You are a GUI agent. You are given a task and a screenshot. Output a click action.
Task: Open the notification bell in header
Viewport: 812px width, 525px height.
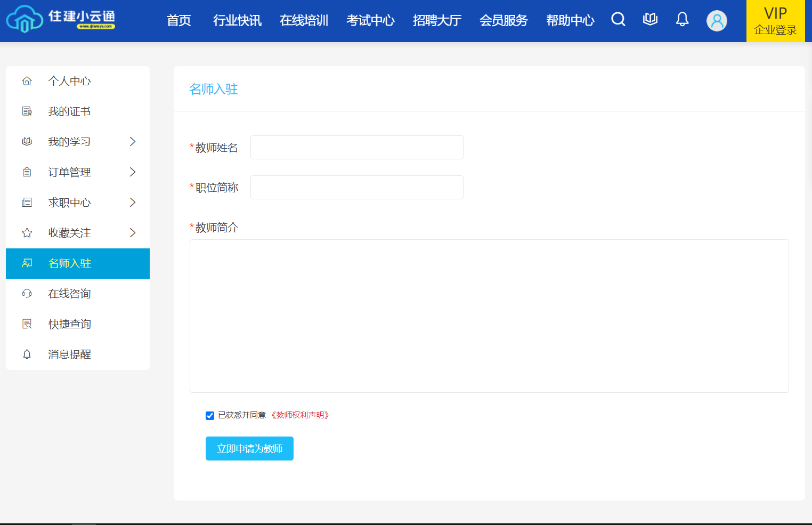[682, 20]
